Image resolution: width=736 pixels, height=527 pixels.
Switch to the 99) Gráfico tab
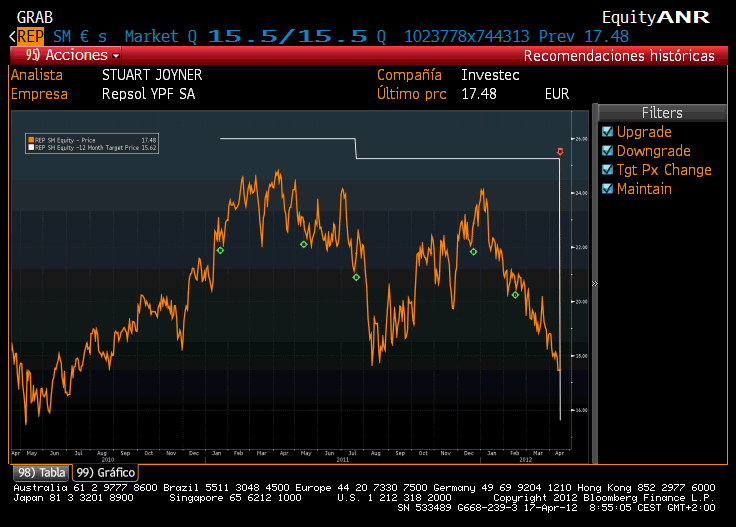(106, 473)
